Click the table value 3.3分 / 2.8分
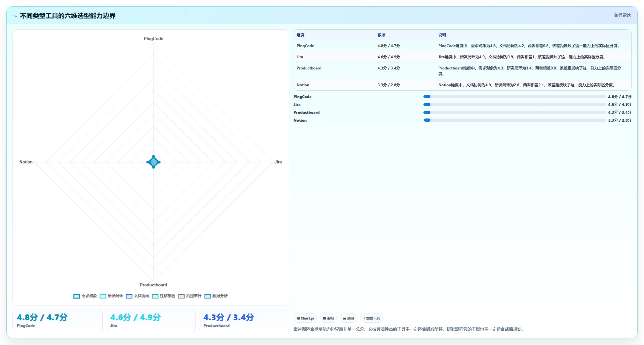The height and width of the screenshot is (345, 644). point(389,85)
